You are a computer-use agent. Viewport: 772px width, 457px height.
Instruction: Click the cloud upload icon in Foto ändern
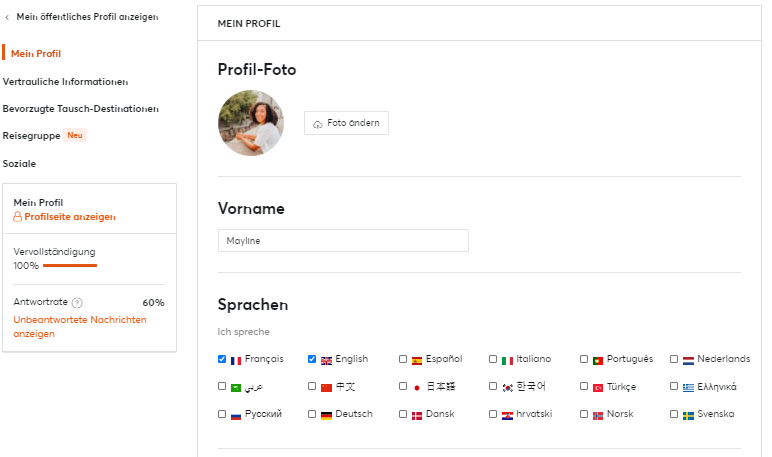point(318,124)
